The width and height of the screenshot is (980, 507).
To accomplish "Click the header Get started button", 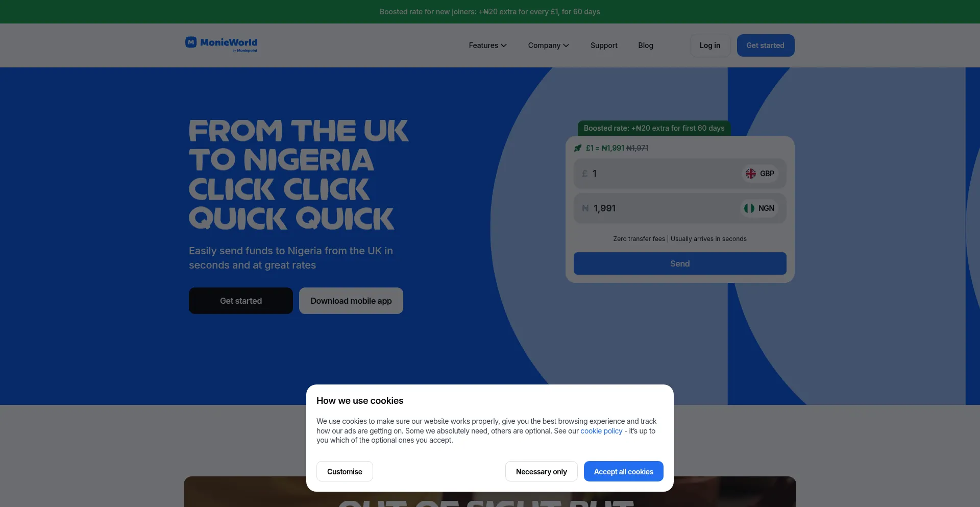I will 766,45.
